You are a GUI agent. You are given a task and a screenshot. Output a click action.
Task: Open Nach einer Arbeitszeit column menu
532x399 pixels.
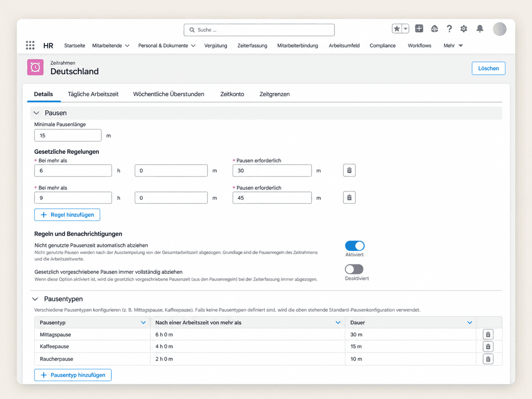click(x=338, y=323)
